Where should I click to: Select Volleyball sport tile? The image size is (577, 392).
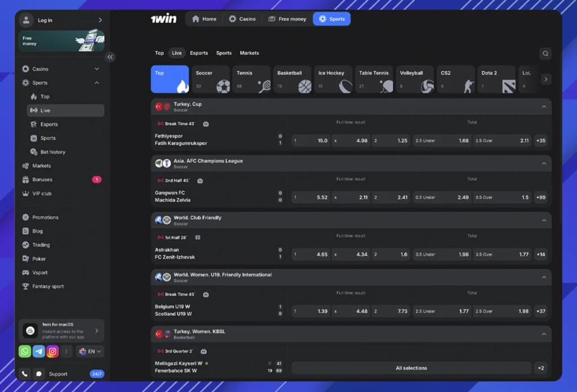415,79
